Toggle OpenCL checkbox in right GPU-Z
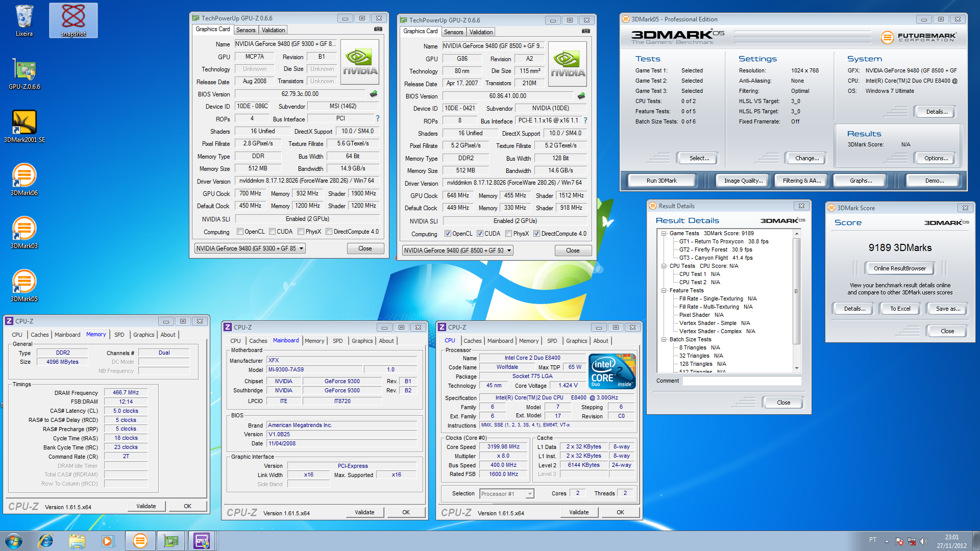This screenshot has height=551, width=980. [x=448, y=234]
